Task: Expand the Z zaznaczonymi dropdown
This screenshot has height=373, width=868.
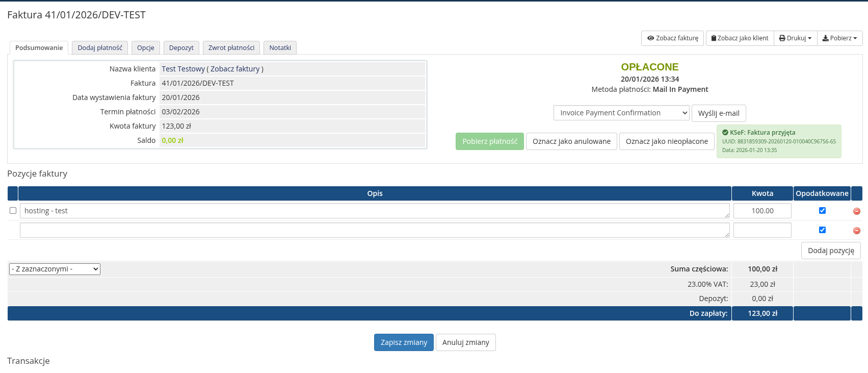Action: (x=55, y=269)
